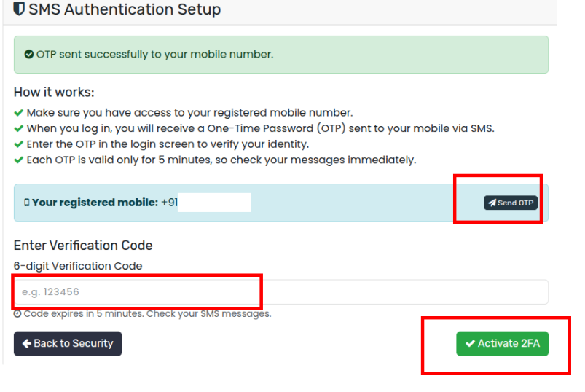The width and height of the screenshot is (585, 392).
Task: Click the shield icon in the title
Action: pyautogui.click(x=19, y=10)
